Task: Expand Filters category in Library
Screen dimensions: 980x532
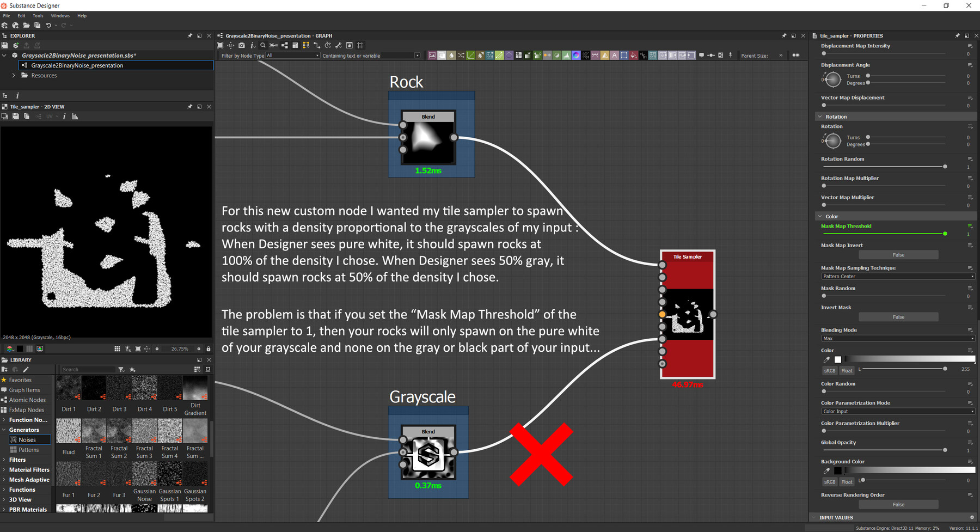Action: [4, 460]
